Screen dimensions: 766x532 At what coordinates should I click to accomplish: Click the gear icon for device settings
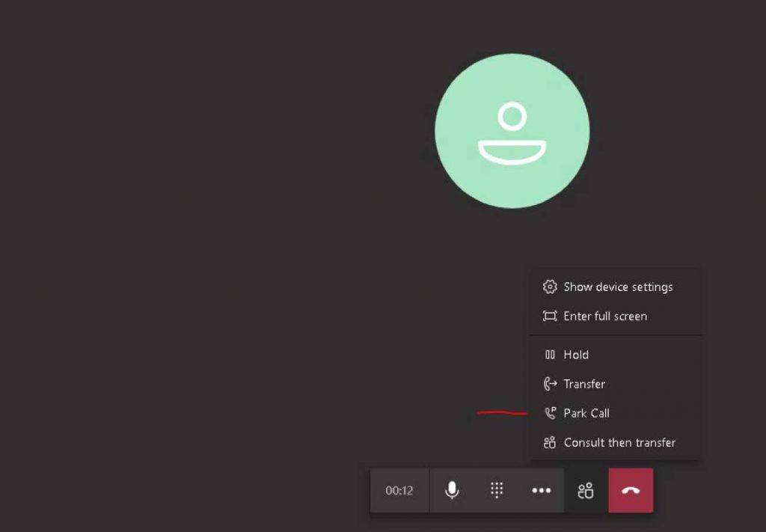coord(550,287)
